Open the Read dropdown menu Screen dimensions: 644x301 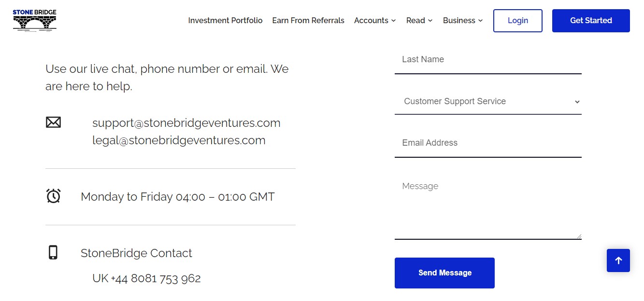coord(419,20)
